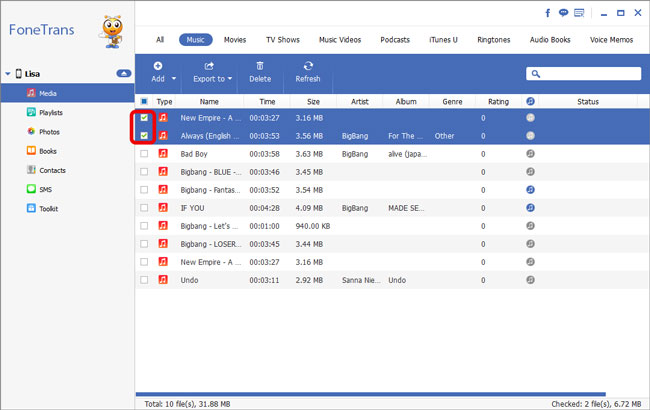Click the blue iTunes icon for Bigbang - Fantas
Screen dimensions: 650x410
click(530, 189)
